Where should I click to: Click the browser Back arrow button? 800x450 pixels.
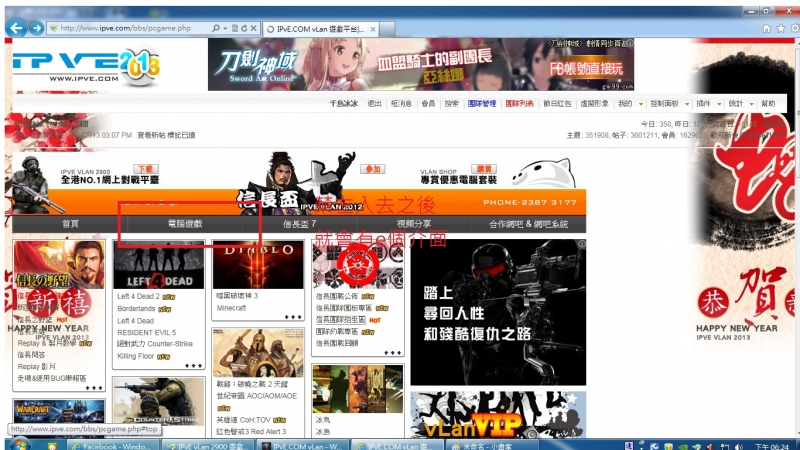coord(17,28)
